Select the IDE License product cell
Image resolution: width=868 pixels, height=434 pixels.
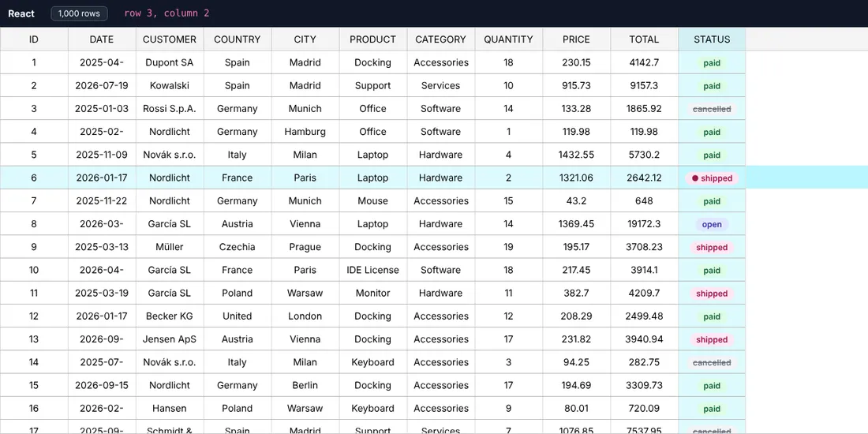(373, 270)
